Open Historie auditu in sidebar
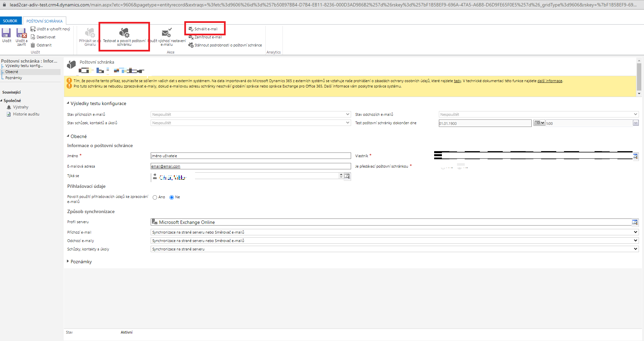The width and height of the screenshot is (644, 341). tap(26, 114)
